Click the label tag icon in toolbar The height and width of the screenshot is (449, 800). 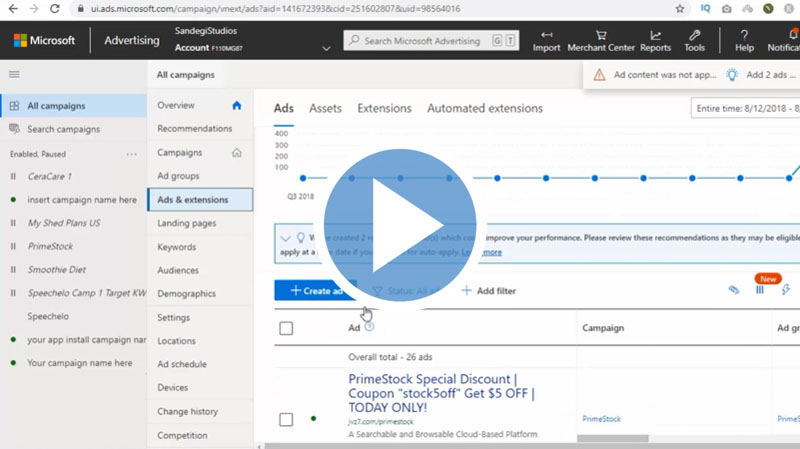click(x=734, y=290)
